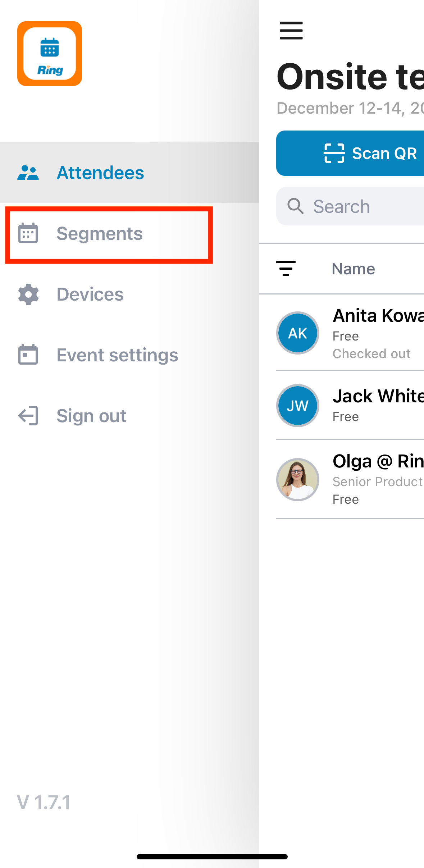The width and height of the screenshot is (424, 868).
Task: Click Free ticket label under Anita
Action: click(x=346, y=336)
